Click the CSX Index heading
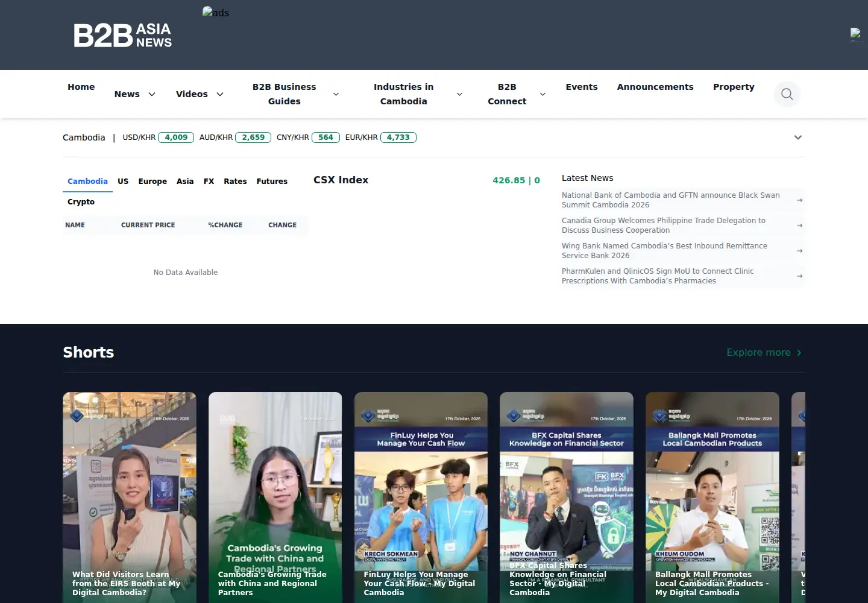Screen dimensions: 868x603 point(341,180)
